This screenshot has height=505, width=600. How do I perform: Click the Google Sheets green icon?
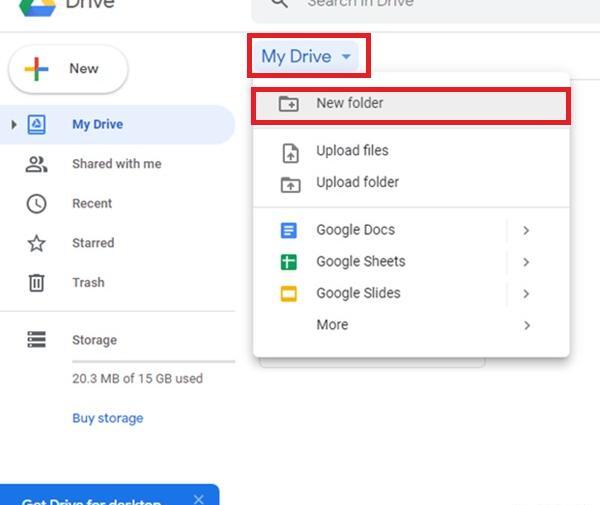tap(289, 262)
